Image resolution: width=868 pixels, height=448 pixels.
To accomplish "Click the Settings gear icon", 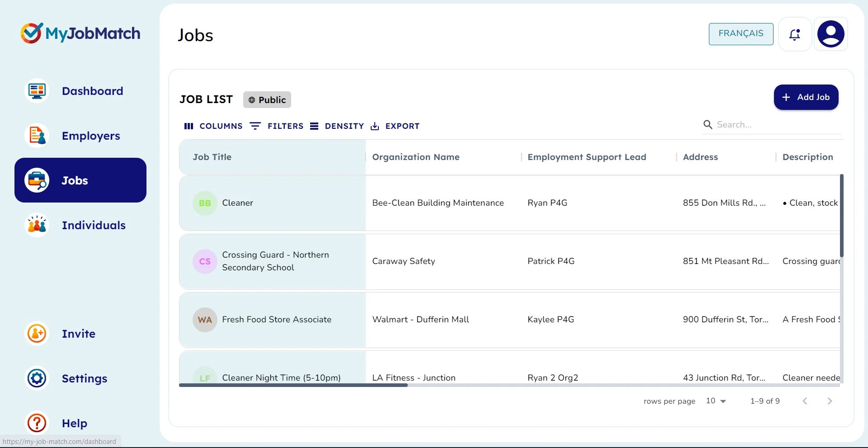I will tap(37, 378).
